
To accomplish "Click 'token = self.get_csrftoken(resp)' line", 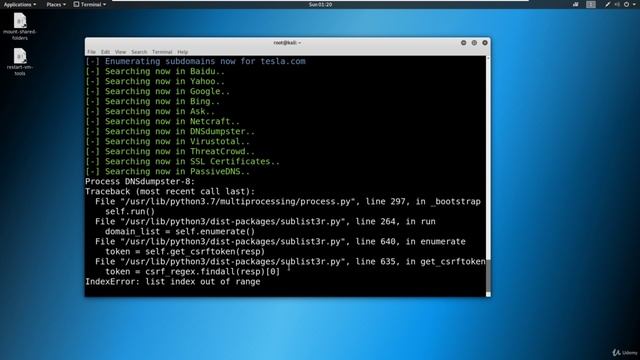I will pos(185,251).
